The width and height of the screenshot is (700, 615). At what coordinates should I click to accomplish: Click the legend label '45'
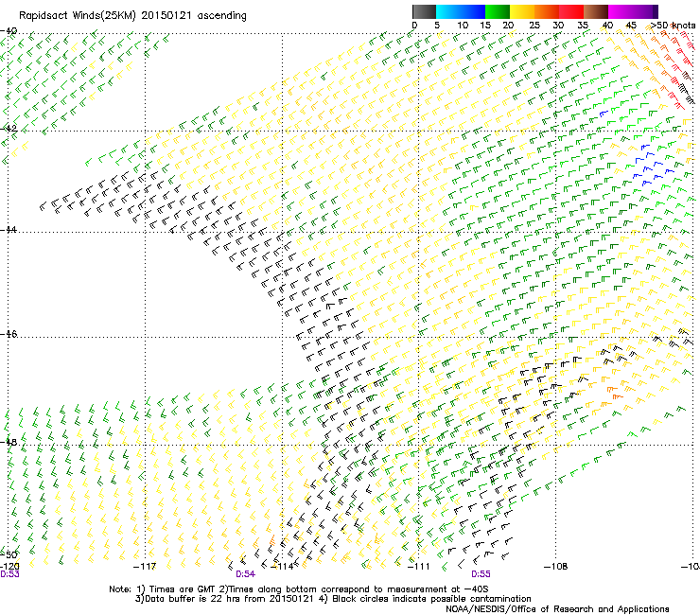click(x=631, y=26)
